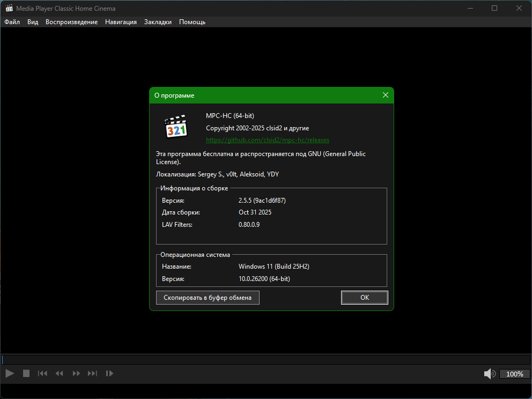Click the Stop playback button
The width and height of the screenshot is (532, 399).
(26, 373)
